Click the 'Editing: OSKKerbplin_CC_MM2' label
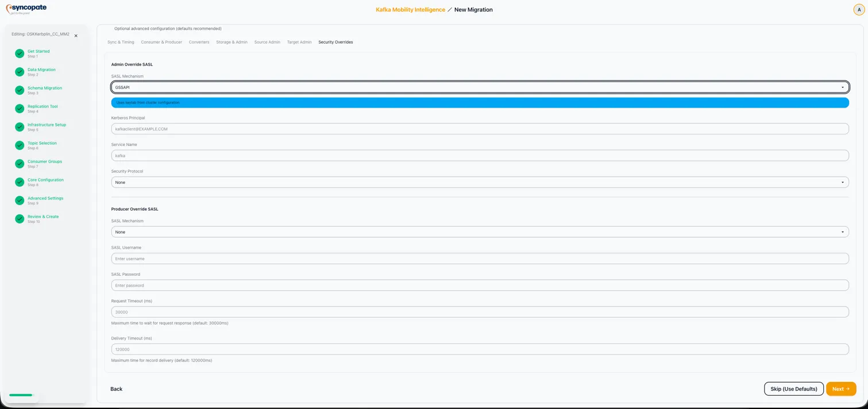 40,34
